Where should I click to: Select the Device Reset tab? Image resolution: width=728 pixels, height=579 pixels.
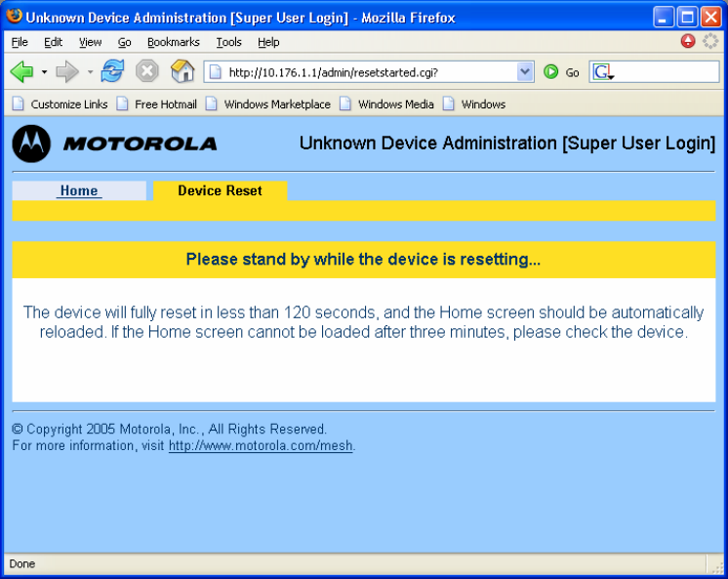coord(221,190)
